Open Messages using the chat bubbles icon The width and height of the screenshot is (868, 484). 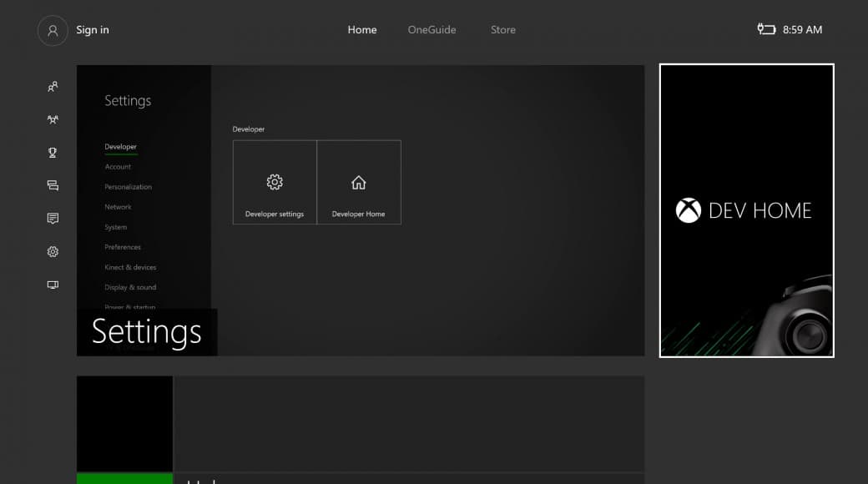point(52,185)
